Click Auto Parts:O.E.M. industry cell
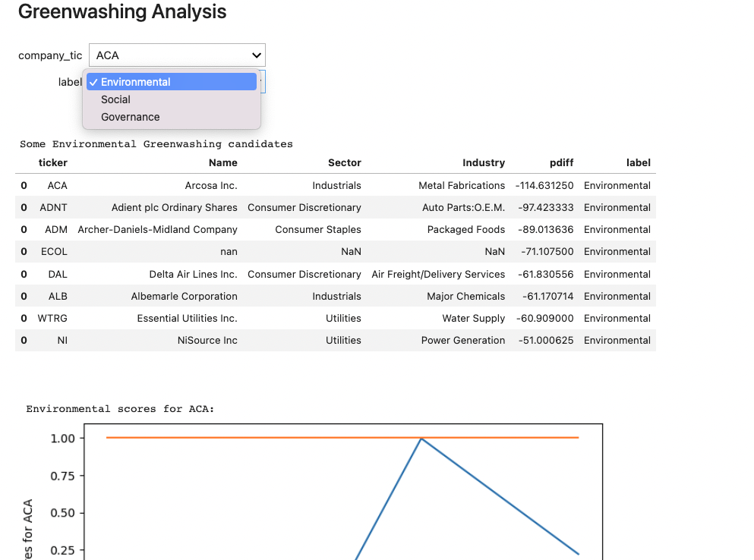This screenshot has width=754, height=560. pos(463,208)
